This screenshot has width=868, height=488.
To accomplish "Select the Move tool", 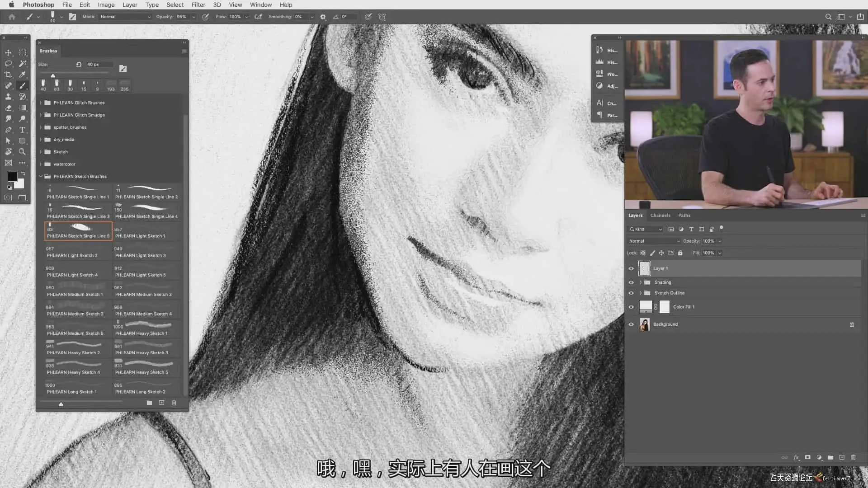I will click(8, 53).
